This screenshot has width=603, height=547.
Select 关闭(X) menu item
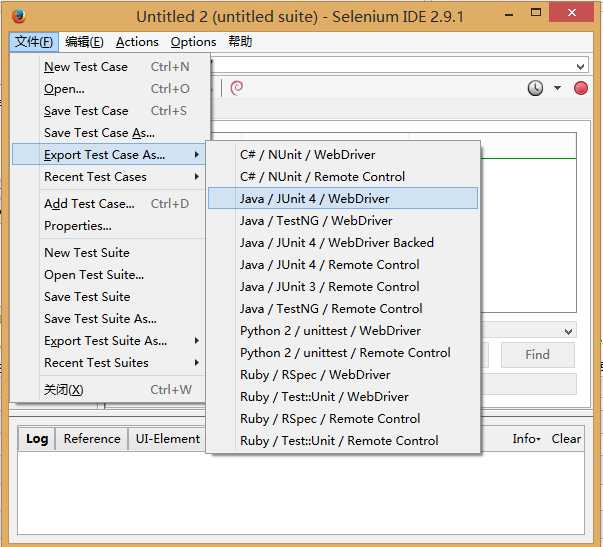109,390
